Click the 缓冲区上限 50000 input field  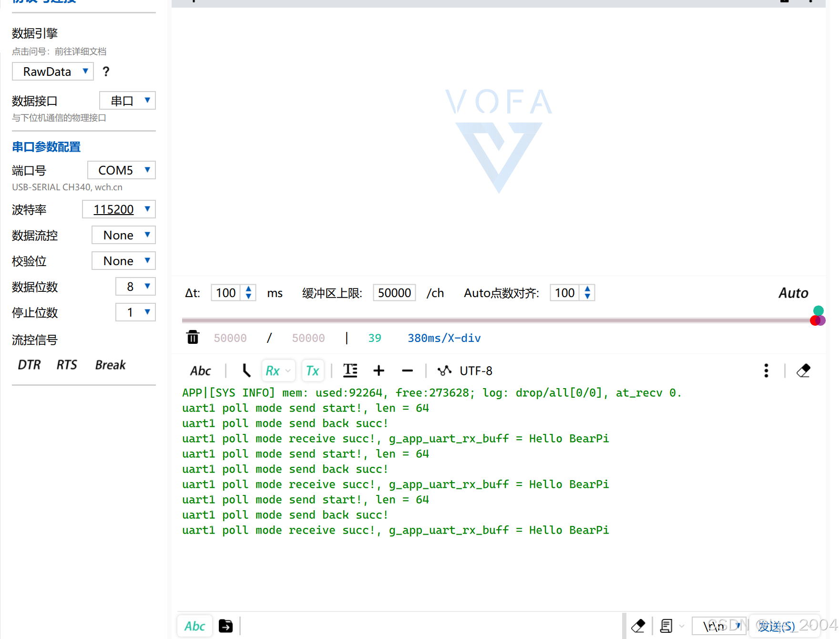click(x=394, y=293)
